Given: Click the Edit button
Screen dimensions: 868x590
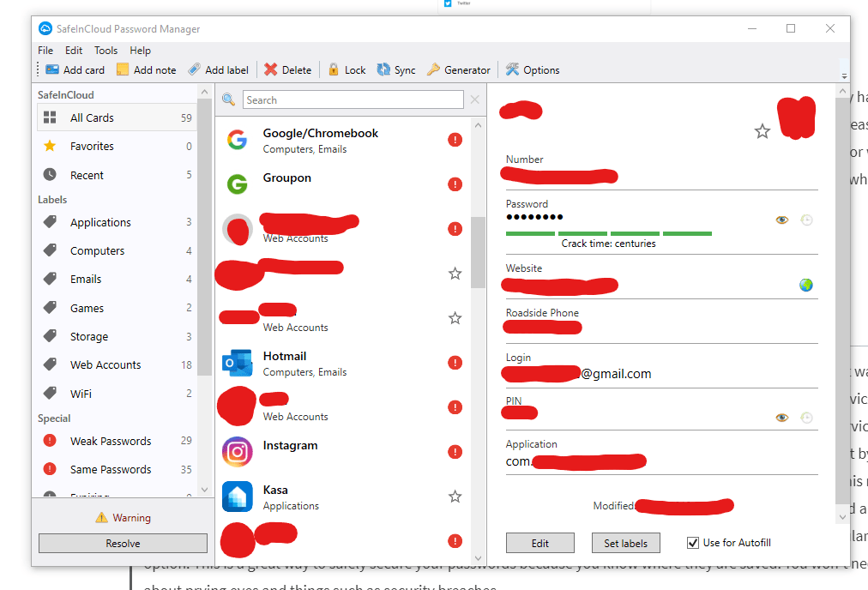Looking at the screenshot, I should click(x=540, y=543).
